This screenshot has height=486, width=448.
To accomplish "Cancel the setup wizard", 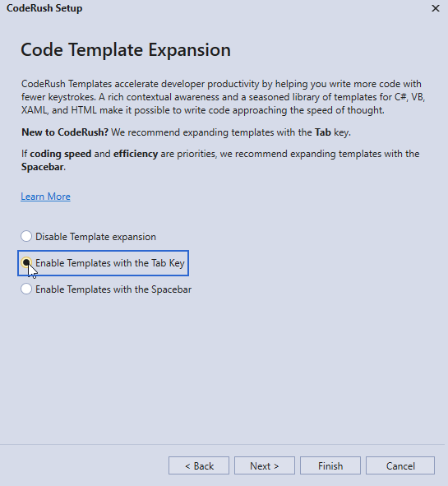I will (400, 465).
